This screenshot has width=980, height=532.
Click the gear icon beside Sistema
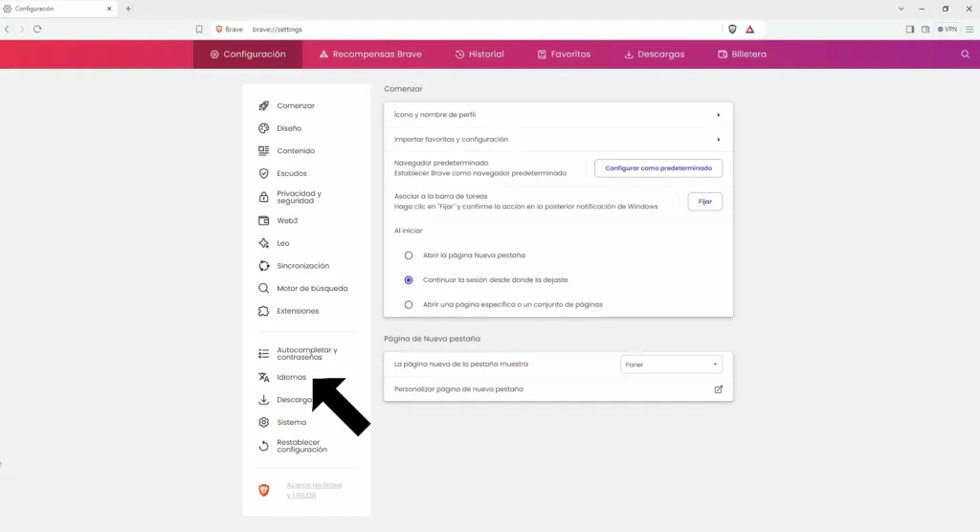[x=264, y=422]
